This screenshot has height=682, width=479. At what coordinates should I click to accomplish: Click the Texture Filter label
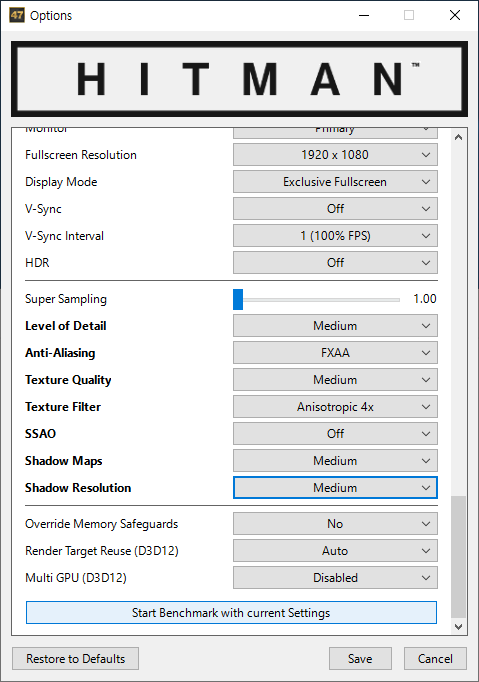63,407
